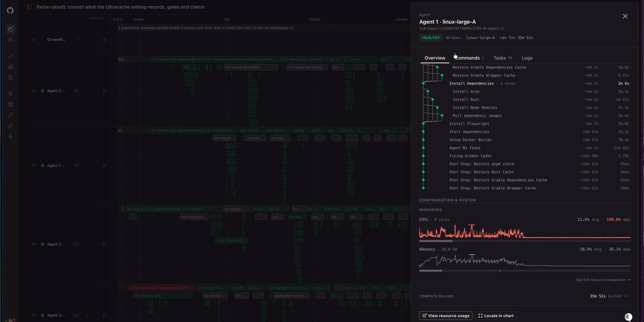Click the HEALTHY status badge
644x322 pixels.
[x=431, y=38]
